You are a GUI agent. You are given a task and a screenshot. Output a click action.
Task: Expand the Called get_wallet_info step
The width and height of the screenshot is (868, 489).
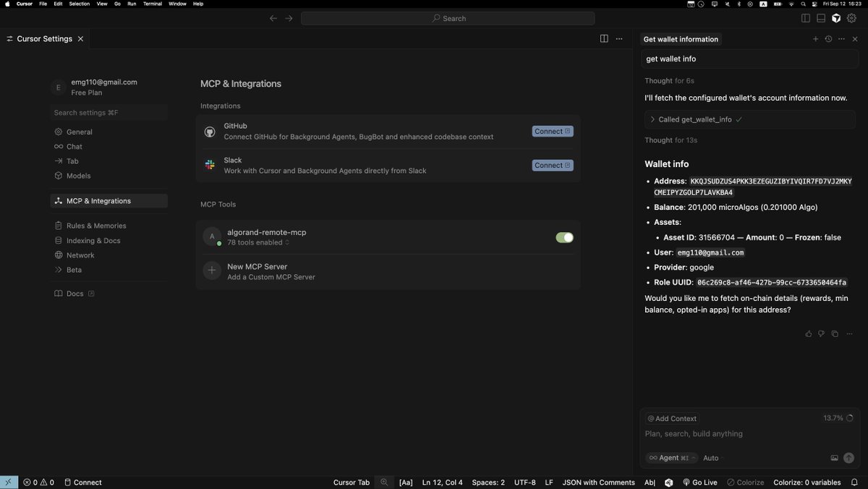pos(749,119)
